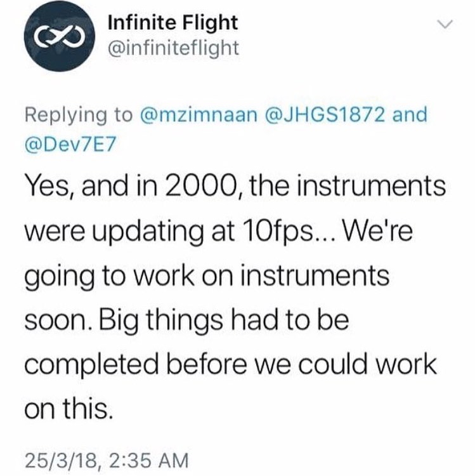Click the line 'going to work on instruments'
Screen dimensions: 475x476
[x=207, y=277]
